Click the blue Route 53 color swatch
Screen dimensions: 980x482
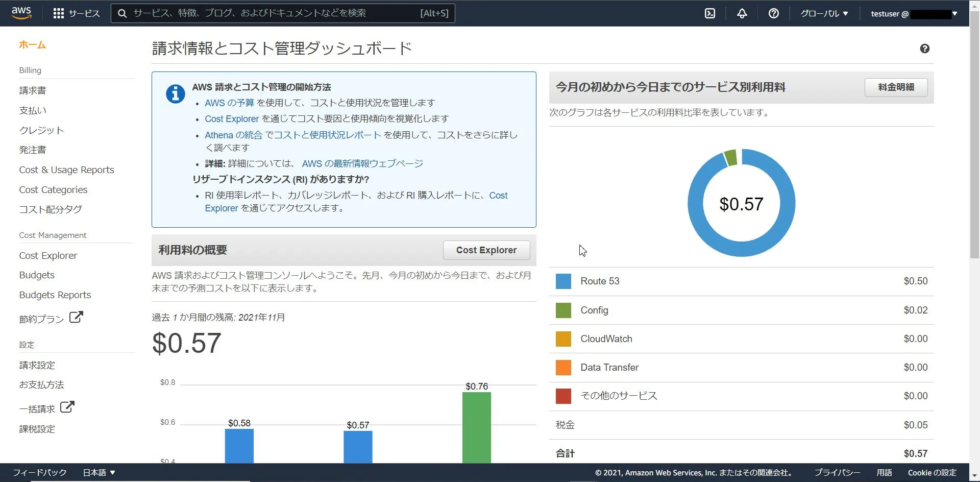coord(563,281)
